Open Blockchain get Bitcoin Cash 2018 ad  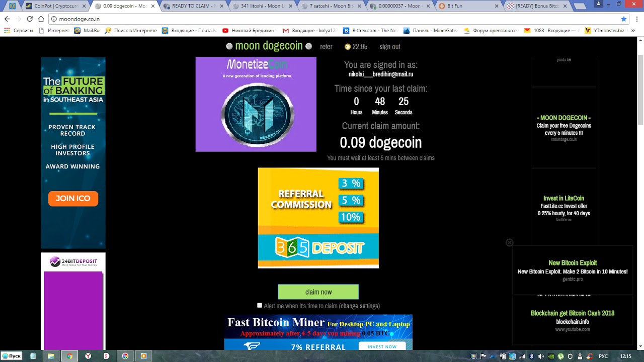(x=573, y=320)
